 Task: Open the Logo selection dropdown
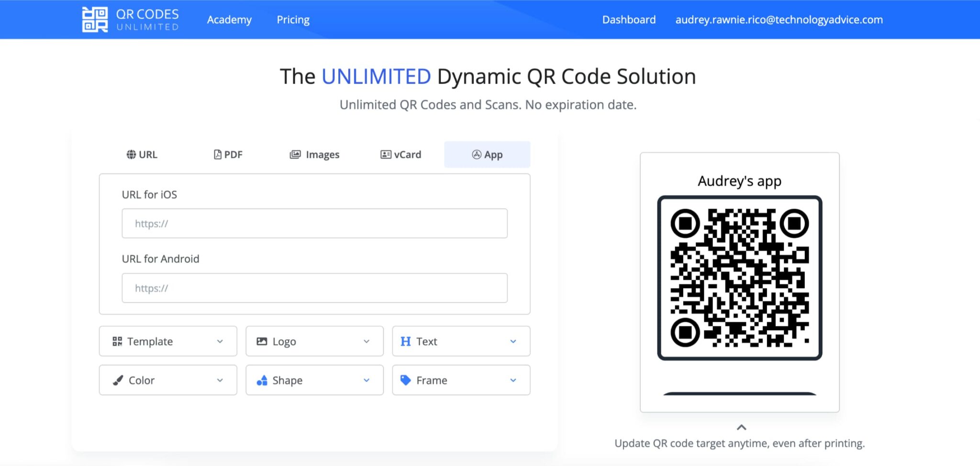pos(367,341)
